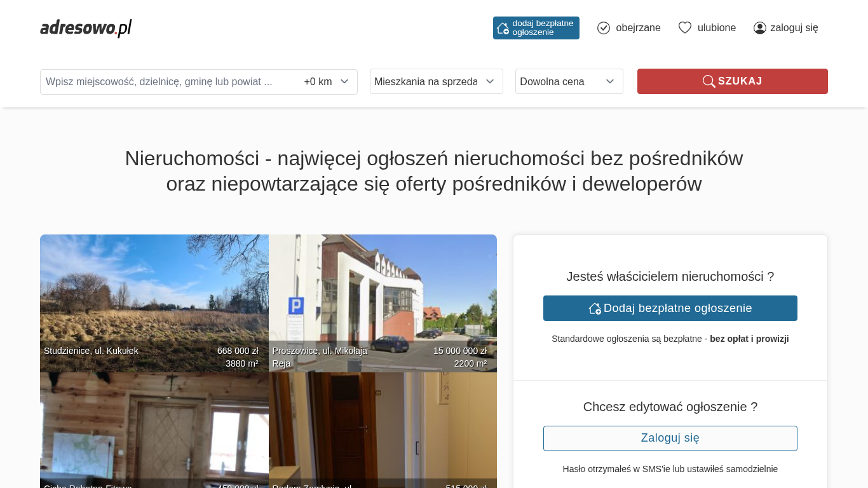868x488 pixels.
Task: Click the adresowo.pl logo
Action: [x=86, y=28]
